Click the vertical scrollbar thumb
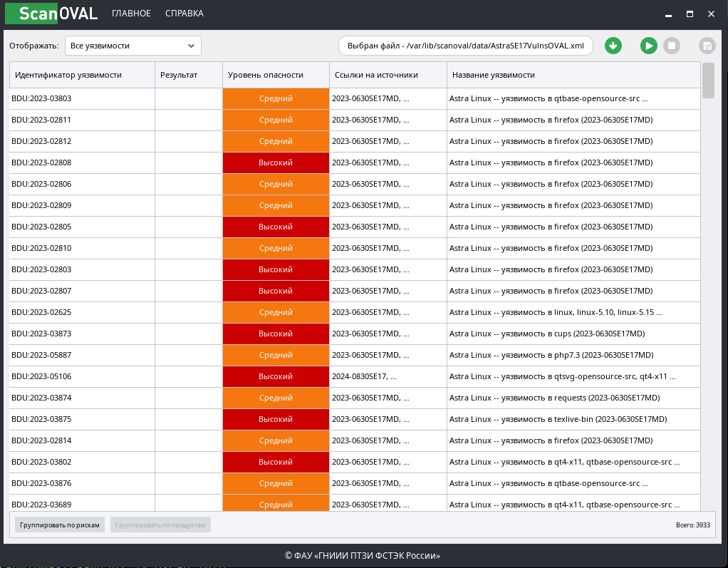 point(708,80)
